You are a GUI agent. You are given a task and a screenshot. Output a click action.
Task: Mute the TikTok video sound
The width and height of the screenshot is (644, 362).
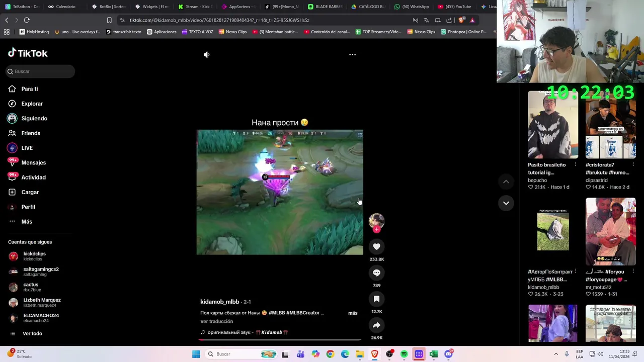coord(206,55)
